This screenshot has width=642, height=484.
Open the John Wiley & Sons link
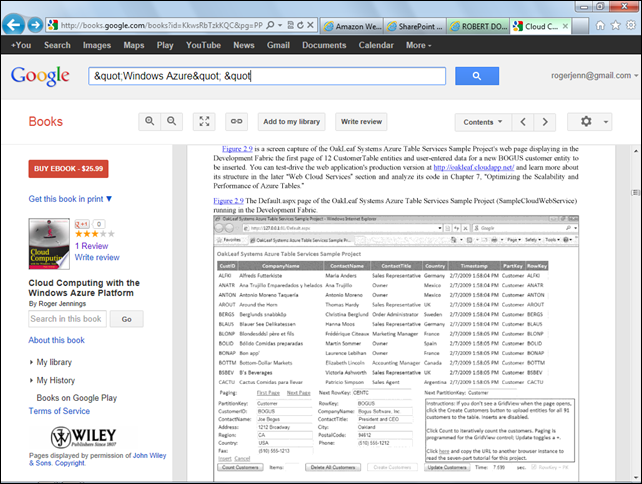click(x=97, y=459)
